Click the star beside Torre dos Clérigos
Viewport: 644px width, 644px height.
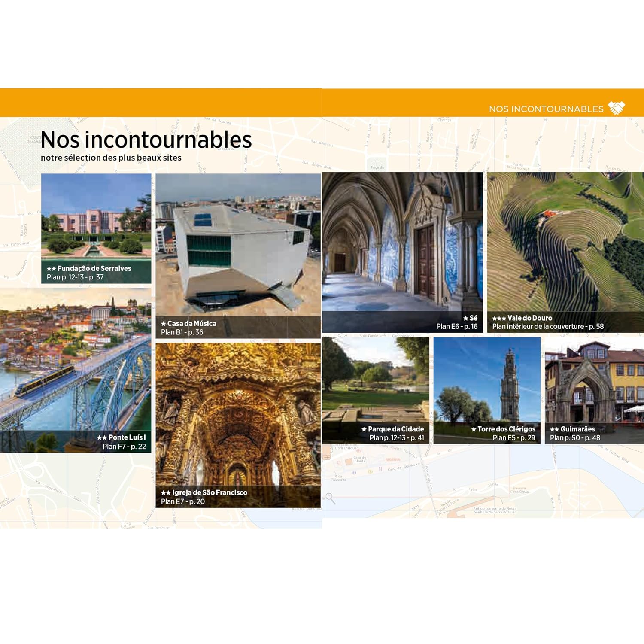(474, 429)
